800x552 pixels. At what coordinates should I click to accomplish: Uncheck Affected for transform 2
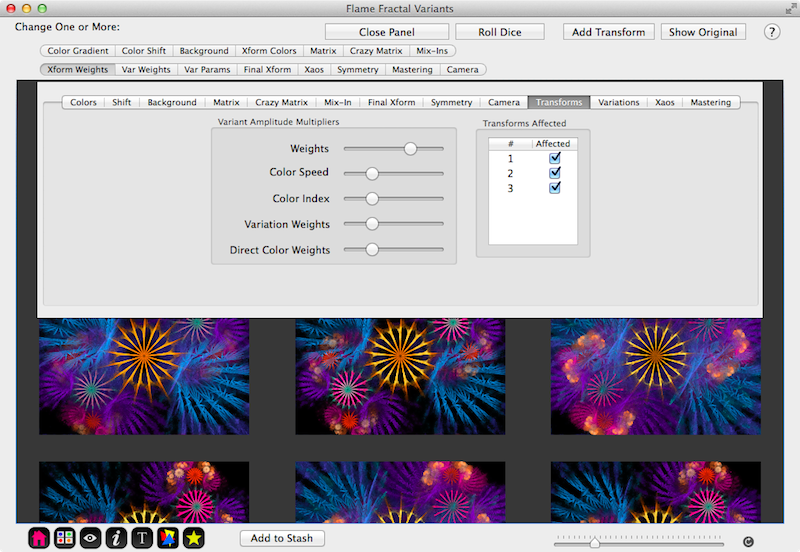(x=555, y=173)
